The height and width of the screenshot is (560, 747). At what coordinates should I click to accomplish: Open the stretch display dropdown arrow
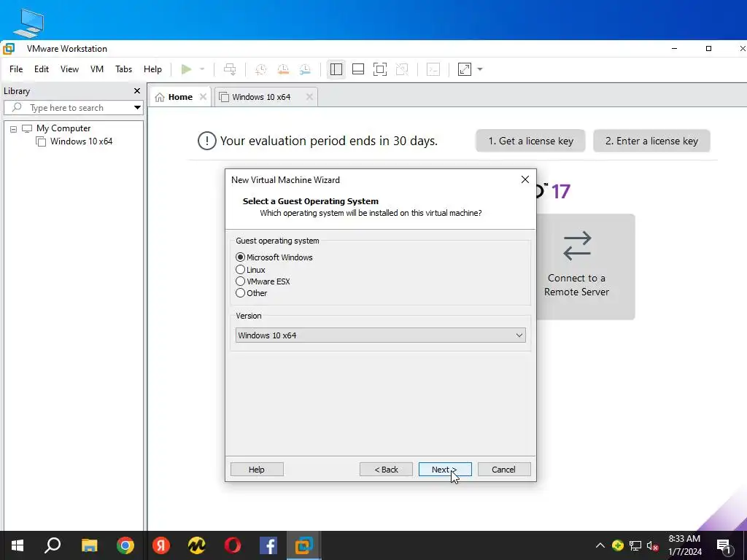(480, 69)
